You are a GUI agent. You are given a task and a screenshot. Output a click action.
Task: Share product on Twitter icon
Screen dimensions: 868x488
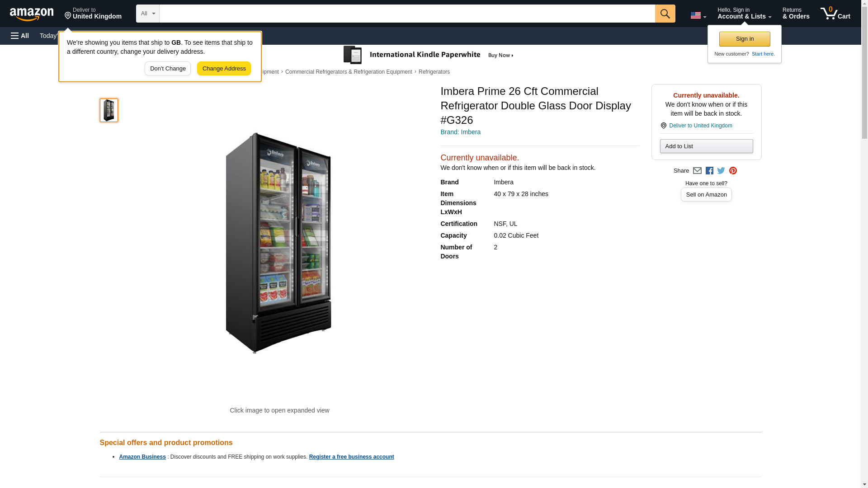721,171
